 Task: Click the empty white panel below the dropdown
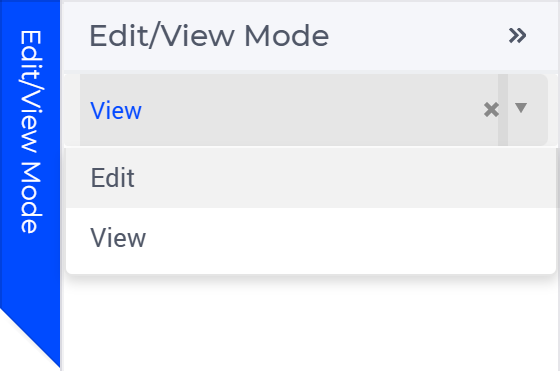310,323
